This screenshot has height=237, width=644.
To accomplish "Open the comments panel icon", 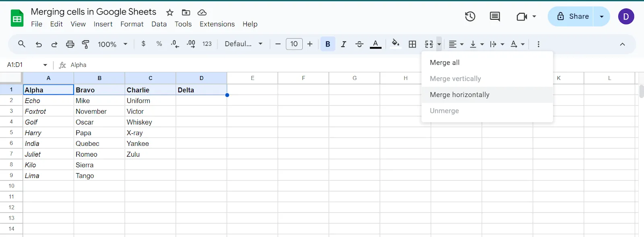I will tap(495, 16).
